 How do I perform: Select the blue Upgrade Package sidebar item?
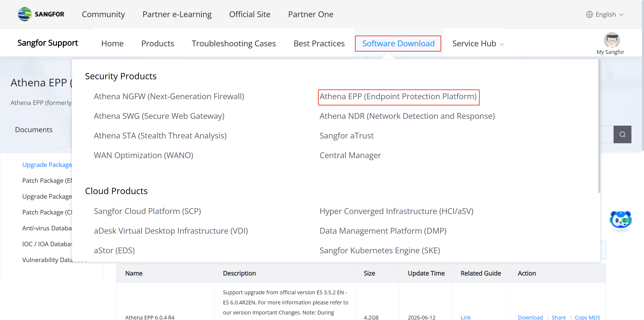click(47, 165)
